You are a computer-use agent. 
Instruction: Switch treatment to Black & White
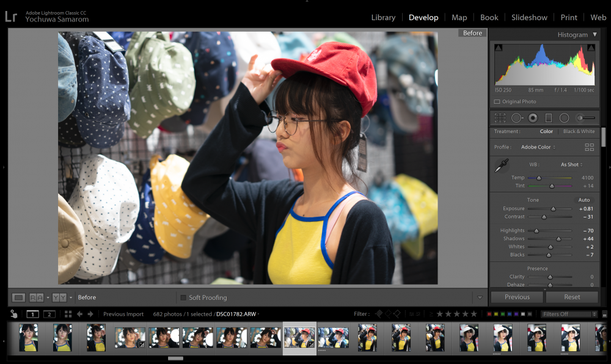tap(579, 131)
